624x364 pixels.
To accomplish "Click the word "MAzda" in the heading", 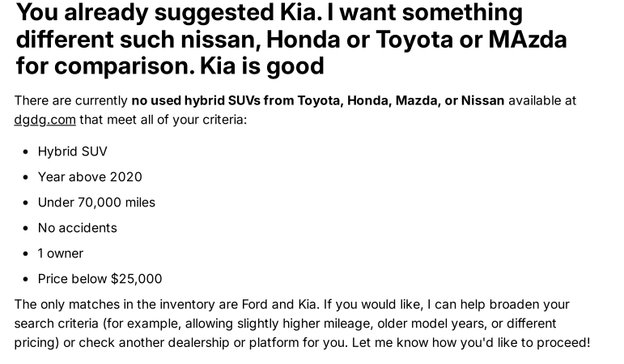I will pos(528,39).
